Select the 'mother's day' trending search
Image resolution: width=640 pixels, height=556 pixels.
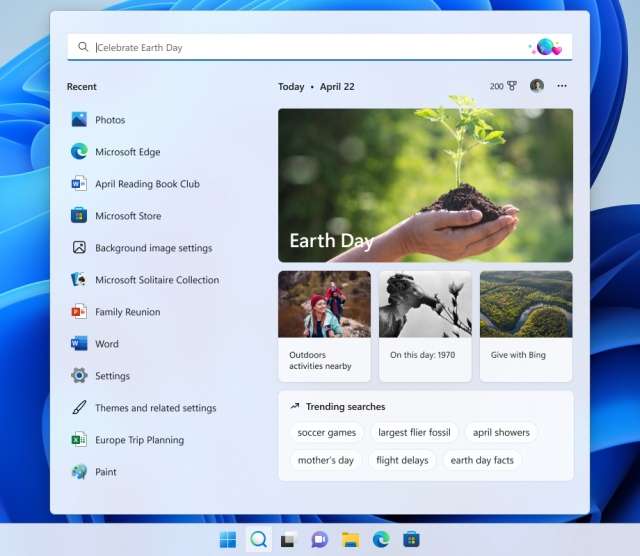[x=326, y=460]
